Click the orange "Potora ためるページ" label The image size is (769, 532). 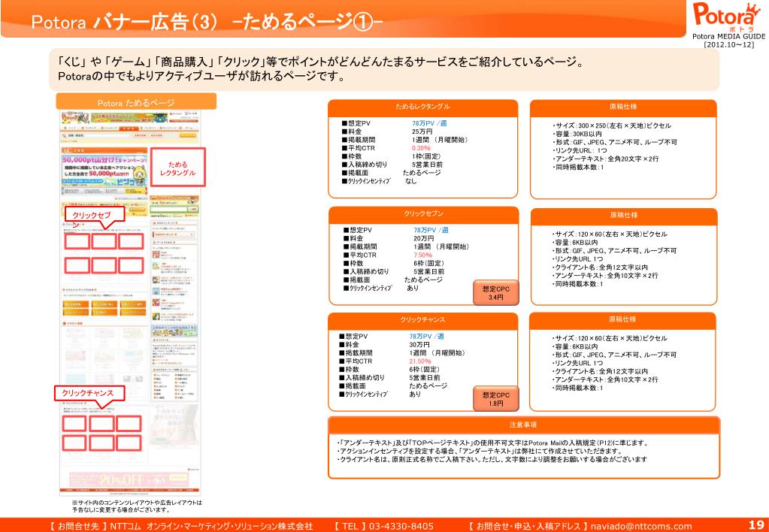click(136, 102)
